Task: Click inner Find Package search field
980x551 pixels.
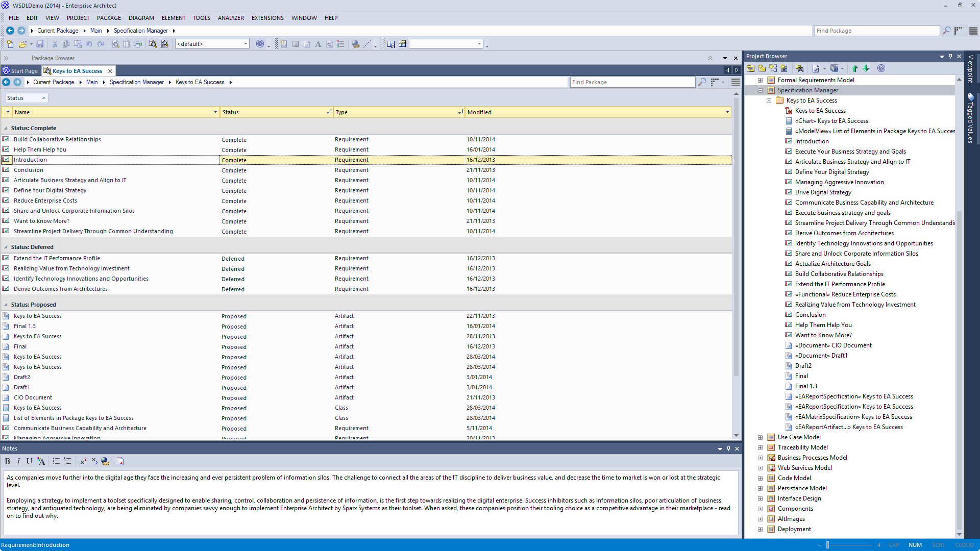Action: point(632,82)
